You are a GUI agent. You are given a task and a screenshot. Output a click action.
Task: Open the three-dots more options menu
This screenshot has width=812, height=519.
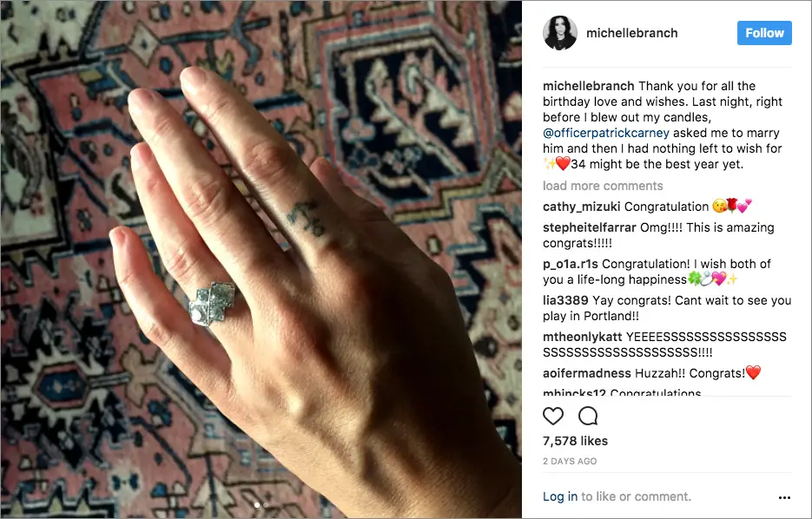(784, 497)
